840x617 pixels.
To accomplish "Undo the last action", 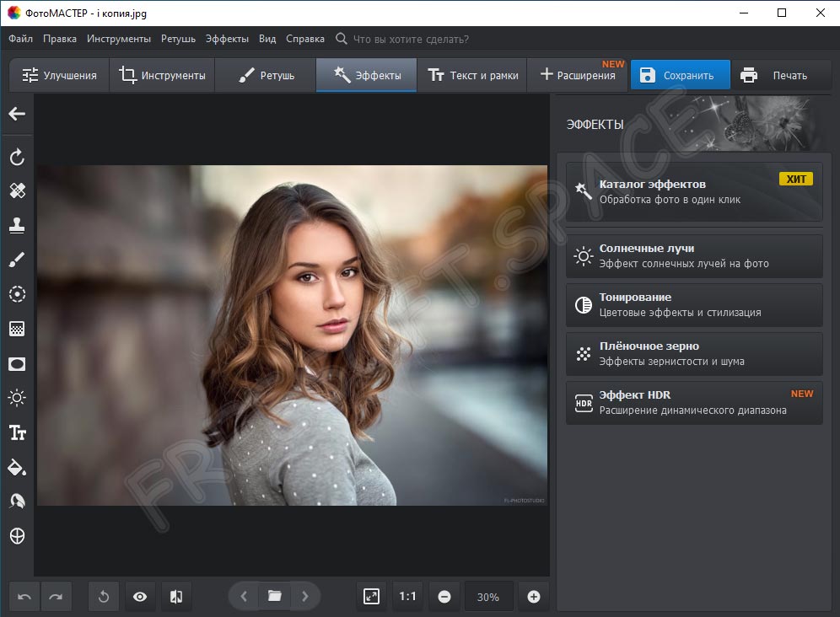I will click(25, 597).
